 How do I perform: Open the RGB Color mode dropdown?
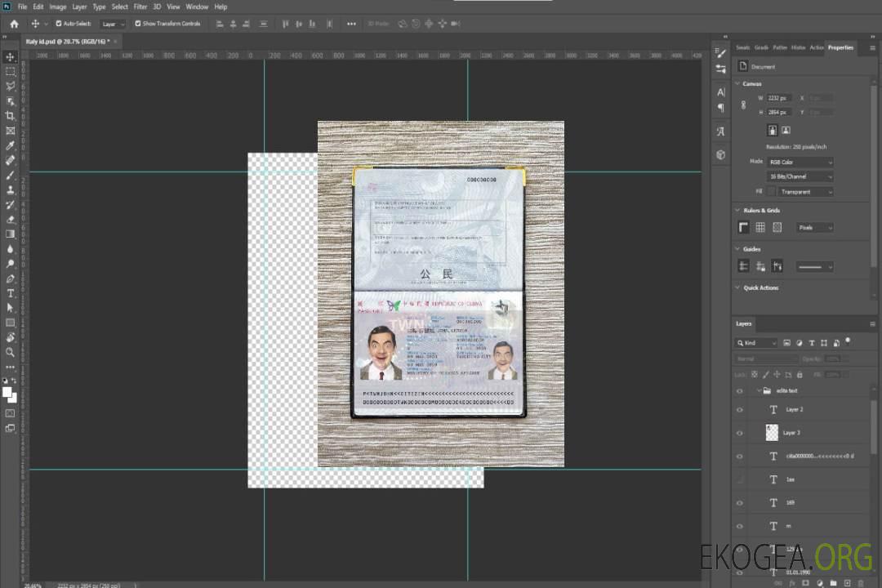pyautogui.click(x=800, y=162)
